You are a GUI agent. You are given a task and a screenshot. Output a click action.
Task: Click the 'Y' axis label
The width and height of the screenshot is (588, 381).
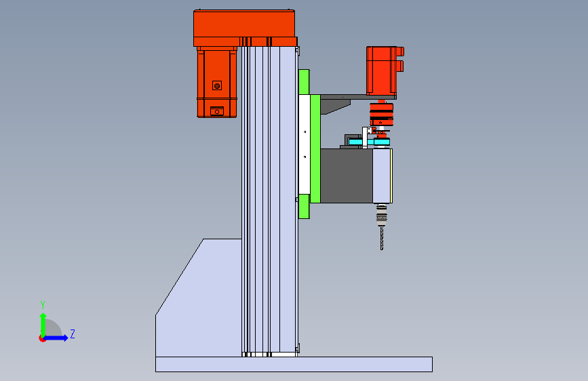(43, 304)
